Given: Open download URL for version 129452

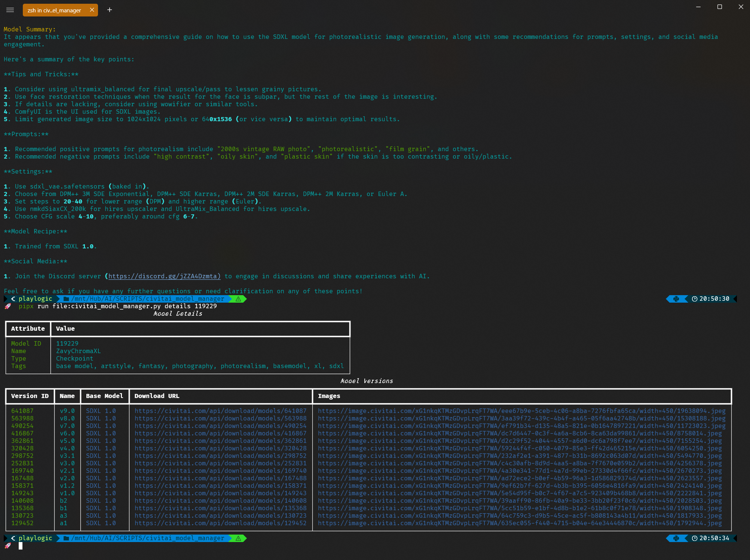Looking at the screenshot, I should coord(220,523).
